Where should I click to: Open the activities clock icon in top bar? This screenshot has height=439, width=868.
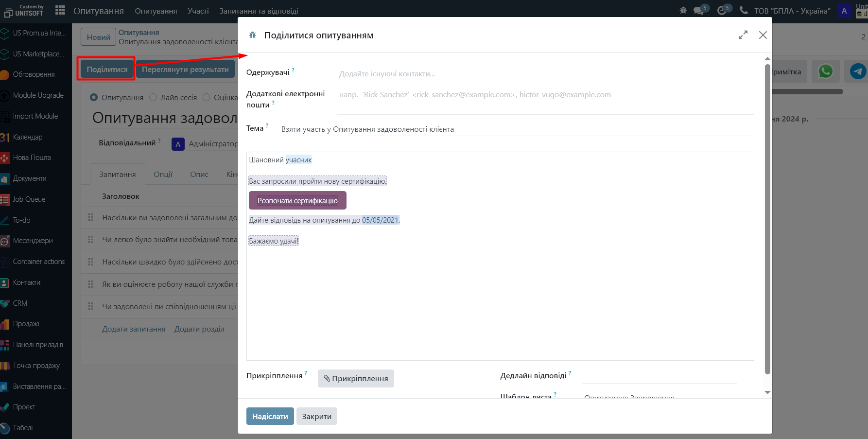722,11
